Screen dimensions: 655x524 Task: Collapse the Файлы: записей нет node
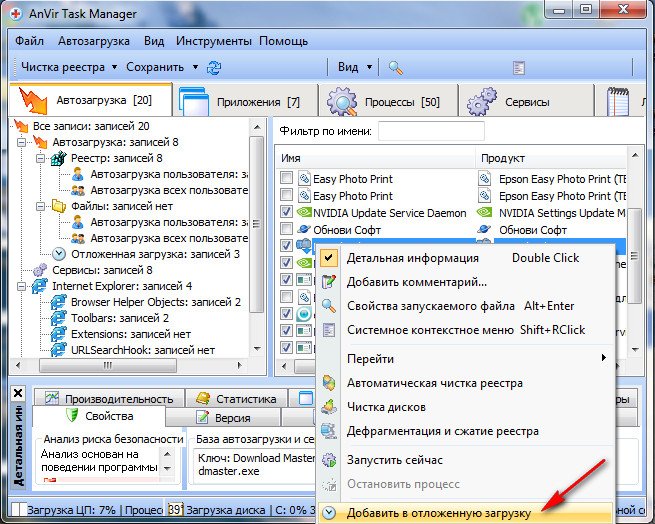(x=40, y=206)
